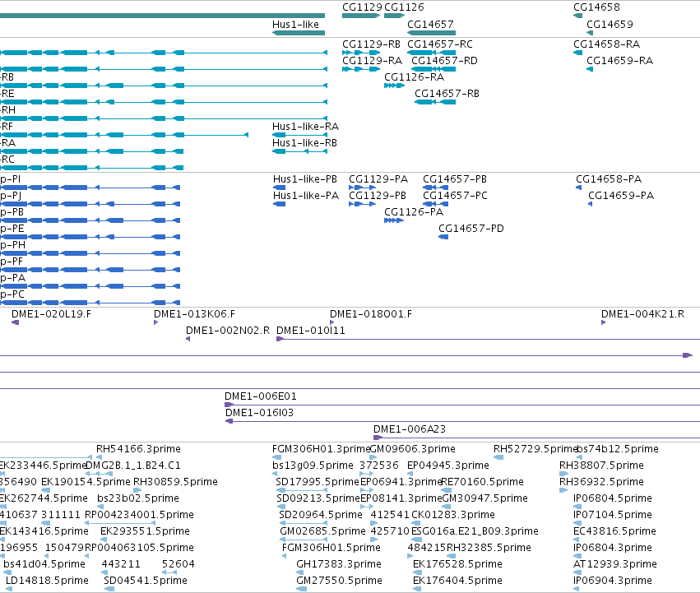
Task: Select EST SD04541.5prime
Action: [x=146, y=581]
